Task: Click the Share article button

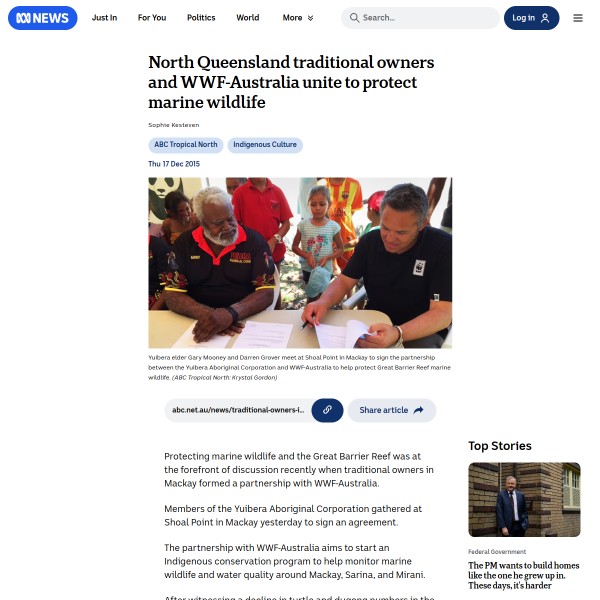Action: click(x=392, y=410)
